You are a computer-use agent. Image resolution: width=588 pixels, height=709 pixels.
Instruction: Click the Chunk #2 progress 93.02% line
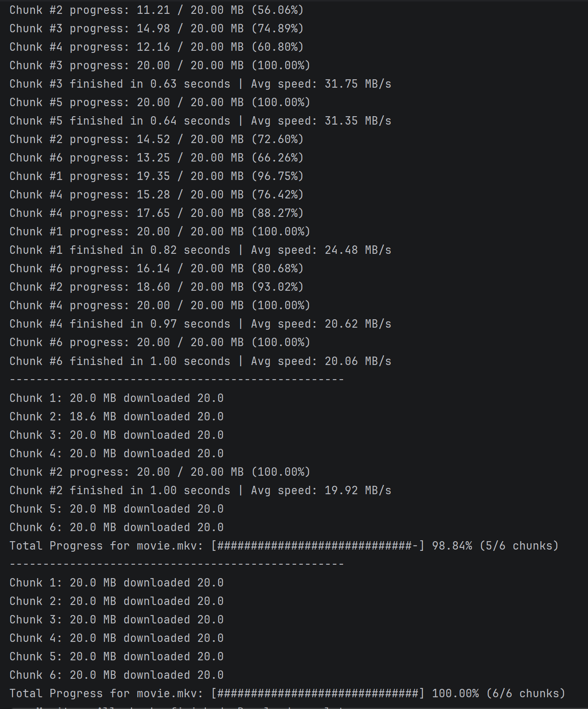(156, 287)
